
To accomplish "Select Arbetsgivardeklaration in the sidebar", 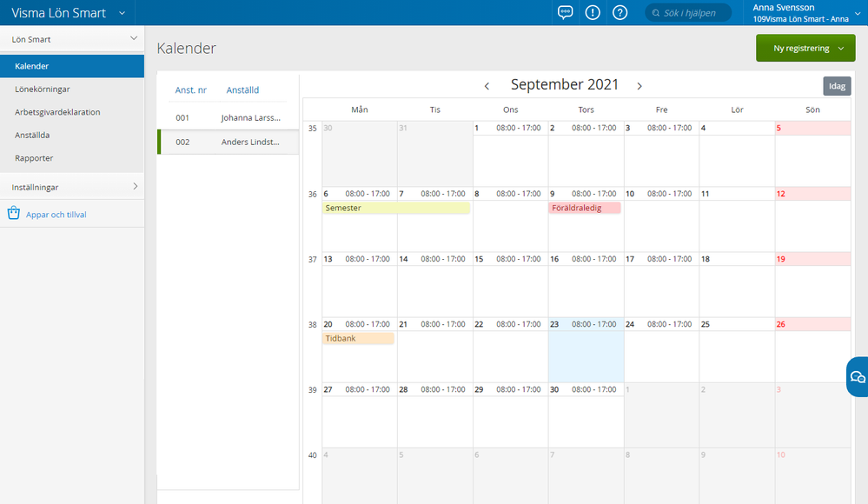I will [57, 112].
